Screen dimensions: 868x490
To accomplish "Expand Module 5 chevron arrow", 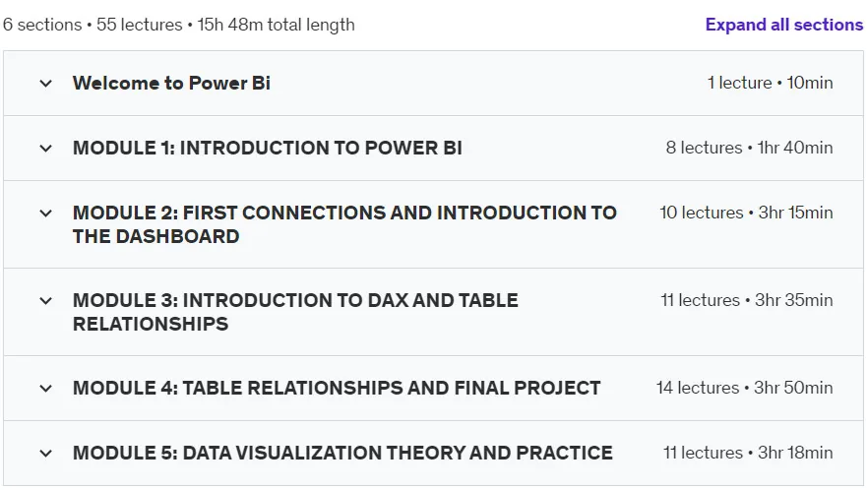I will [x=46, y=454].
